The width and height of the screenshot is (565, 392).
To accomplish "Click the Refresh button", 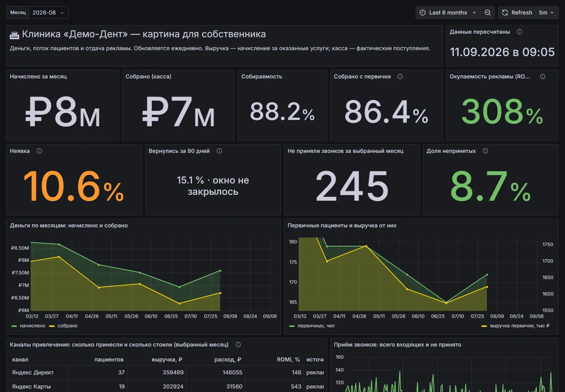I will click(517, 13).
